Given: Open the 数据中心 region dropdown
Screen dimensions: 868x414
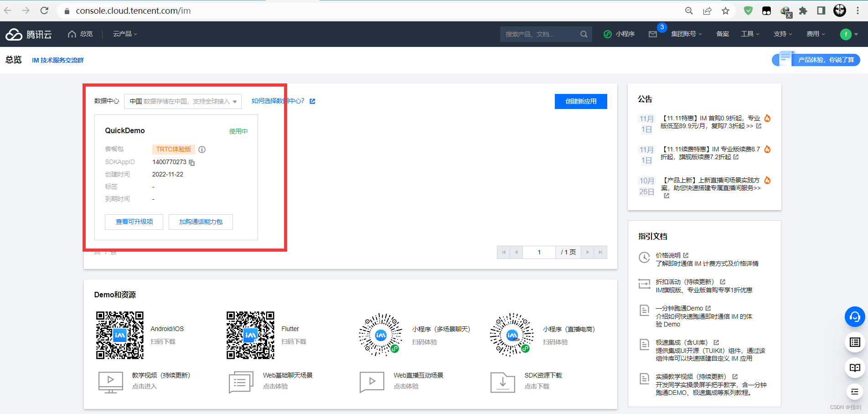Looking at the screenshot, I should coord(183,101).
